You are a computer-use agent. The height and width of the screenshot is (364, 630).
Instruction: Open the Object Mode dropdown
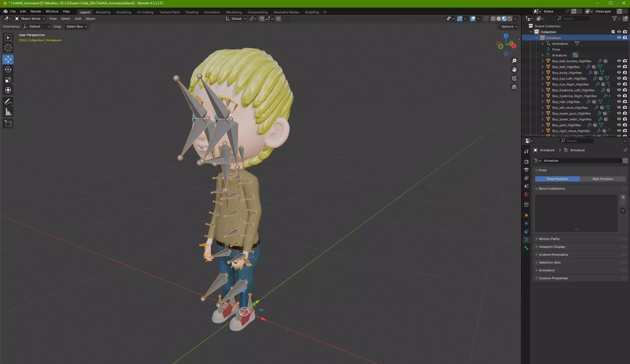click(x=30, y=19)
